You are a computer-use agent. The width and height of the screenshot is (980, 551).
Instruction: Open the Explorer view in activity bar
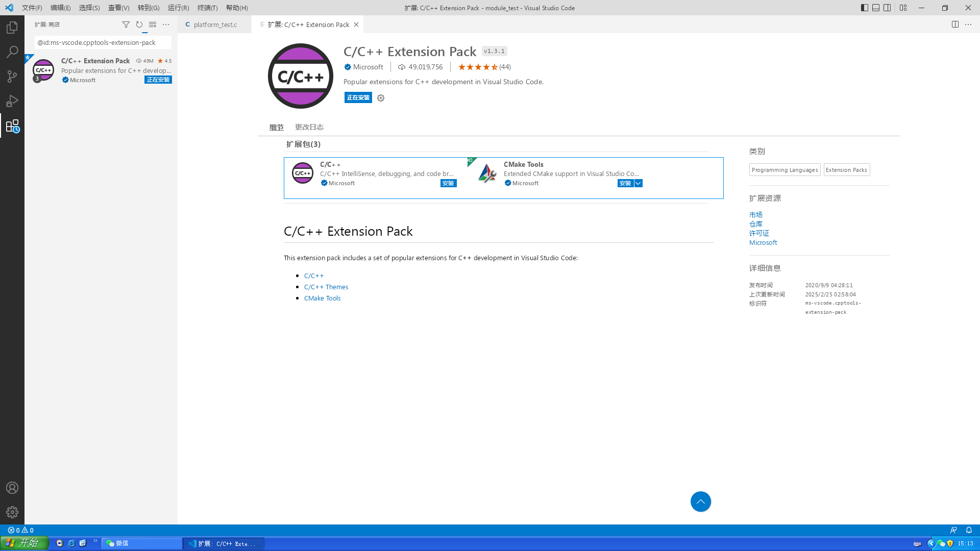(x=12, y=28)
